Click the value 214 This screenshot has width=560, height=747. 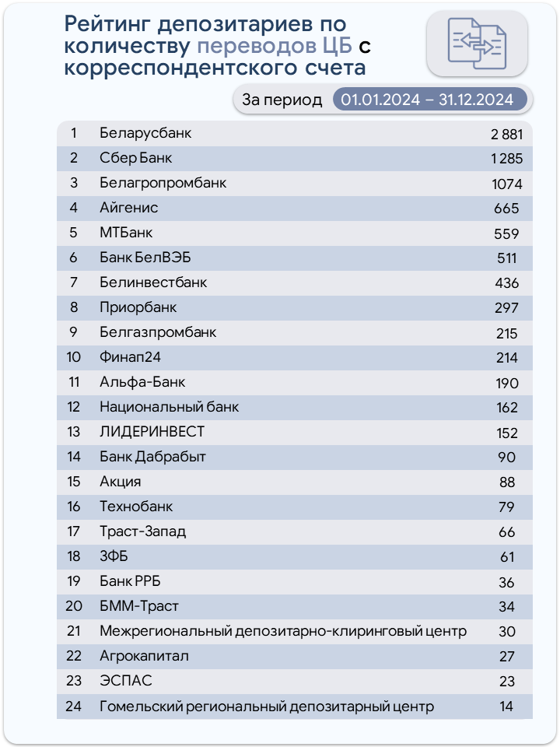pos(506,358)
